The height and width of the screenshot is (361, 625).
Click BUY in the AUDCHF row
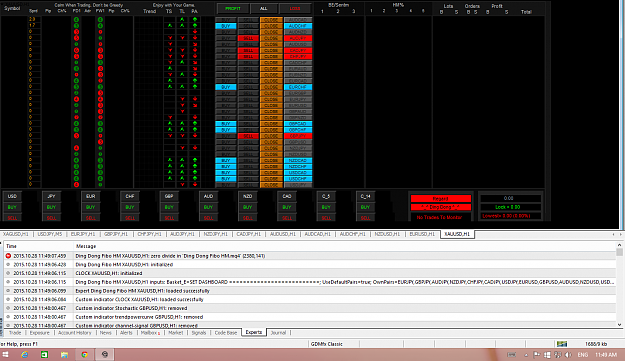[x=226, y=26]
